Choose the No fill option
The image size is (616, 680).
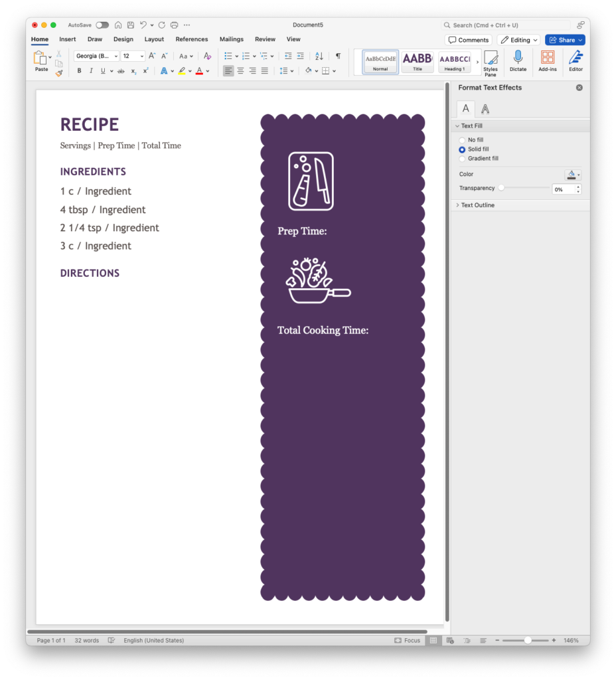click(x=462, y=139)
